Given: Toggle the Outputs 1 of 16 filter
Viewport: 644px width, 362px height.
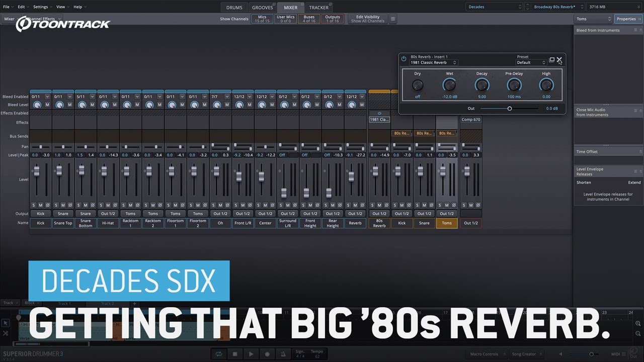Looking at the screenshot, I should pyautogui.click(x=333, y=19).
